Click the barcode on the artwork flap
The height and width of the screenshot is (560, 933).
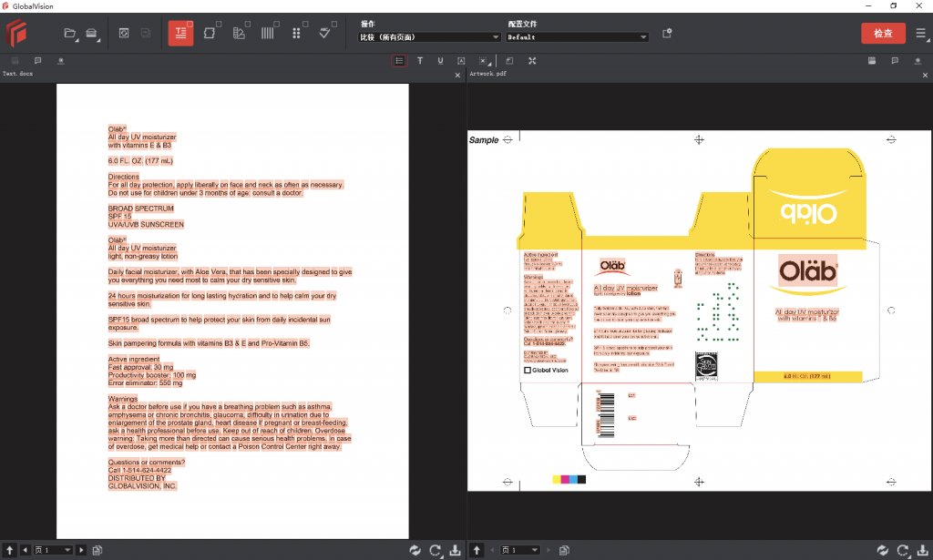(606, 414)
